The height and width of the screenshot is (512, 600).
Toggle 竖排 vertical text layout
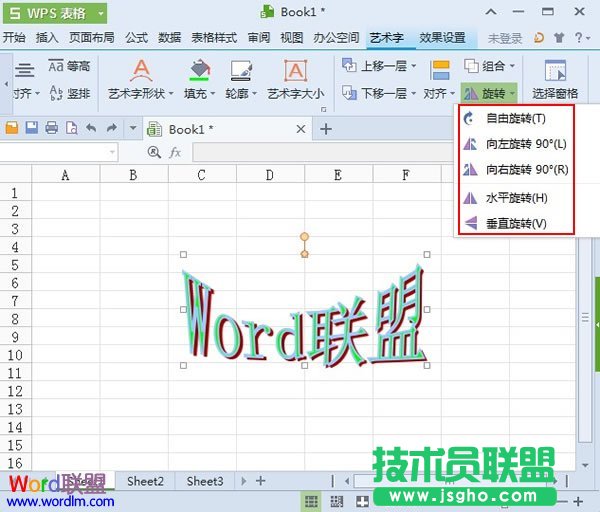coord(70,93)
